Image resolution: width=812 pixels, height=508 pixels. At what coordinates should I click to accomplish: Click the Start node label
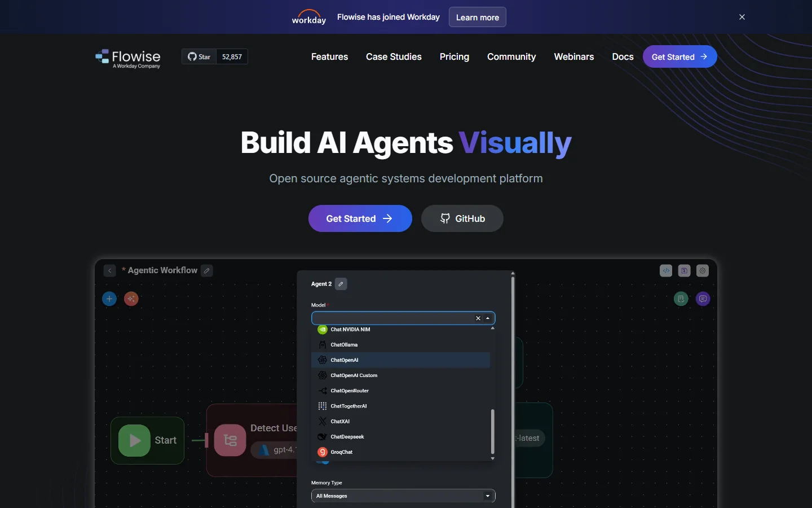tap(166, 440)
